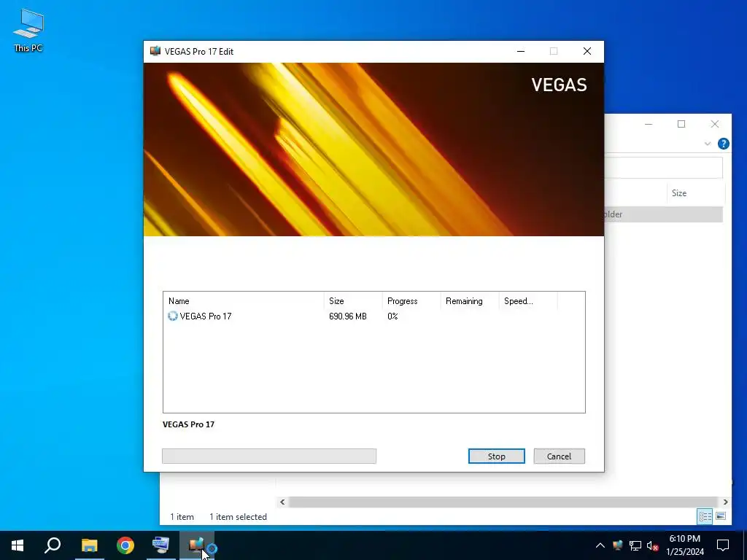
Task: Open the computer settings taskbar app
Action: pyautogui.click(x=160, y=545)
